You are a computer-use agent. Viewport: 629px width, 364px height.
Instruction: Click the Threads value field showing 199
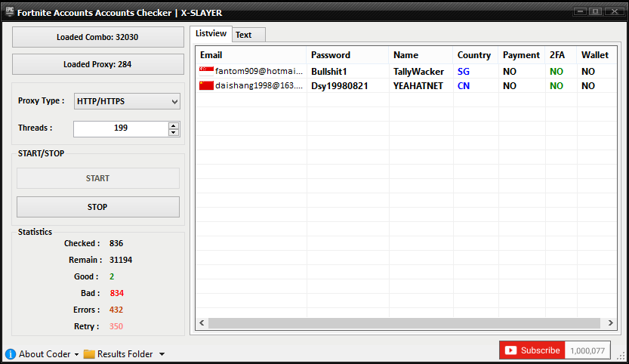[121, 129]
